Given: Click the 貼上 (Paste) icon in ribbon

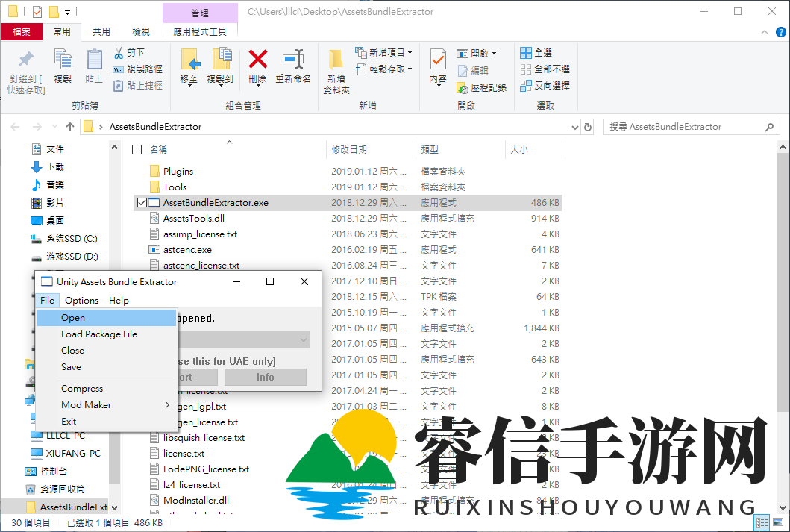Looking at the screenshot, I should point(93,67).
